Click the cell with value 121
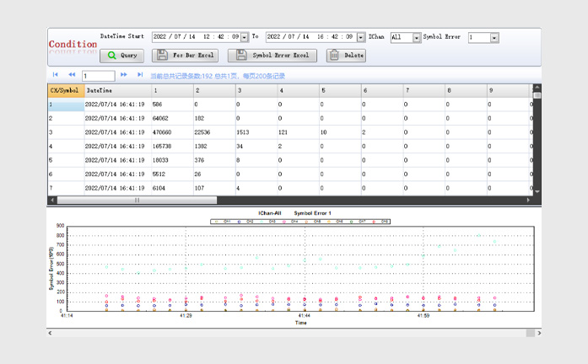588x364 pixels. tap(298, 132)
